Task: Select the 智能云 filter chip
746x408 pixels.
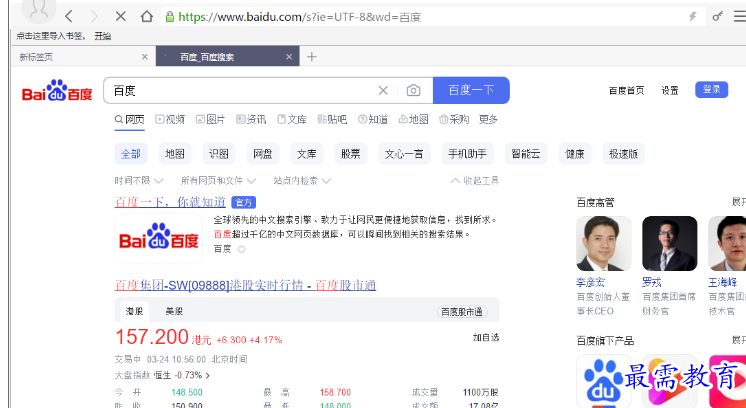Action: (526, 154)
